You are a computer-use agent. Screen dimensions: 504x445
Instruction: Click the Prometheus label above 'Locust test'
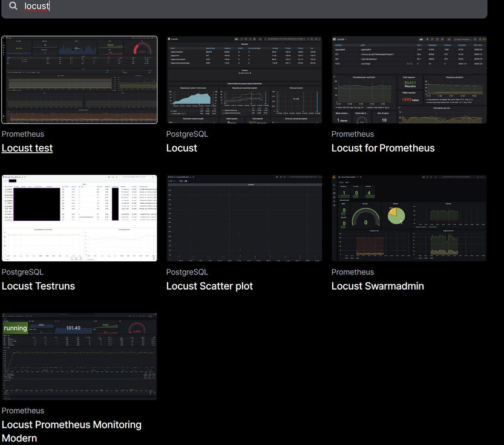(23, 134)
